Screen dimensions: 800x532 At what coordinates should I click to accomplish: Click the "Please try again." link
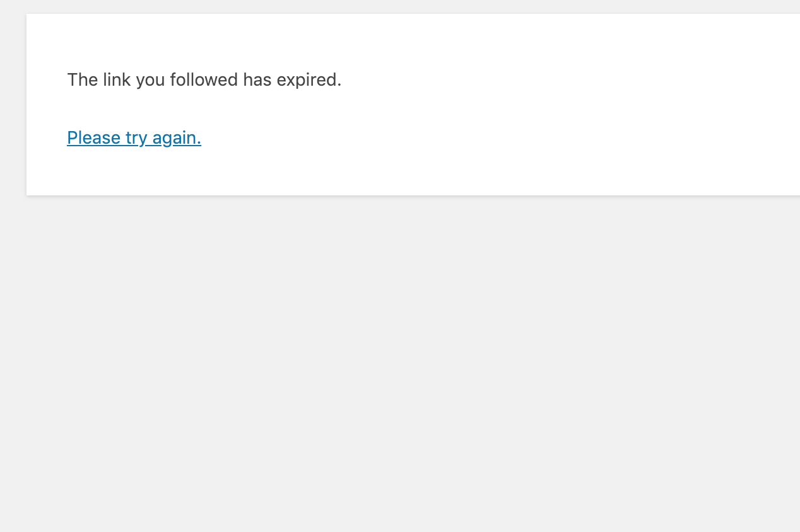134,137
